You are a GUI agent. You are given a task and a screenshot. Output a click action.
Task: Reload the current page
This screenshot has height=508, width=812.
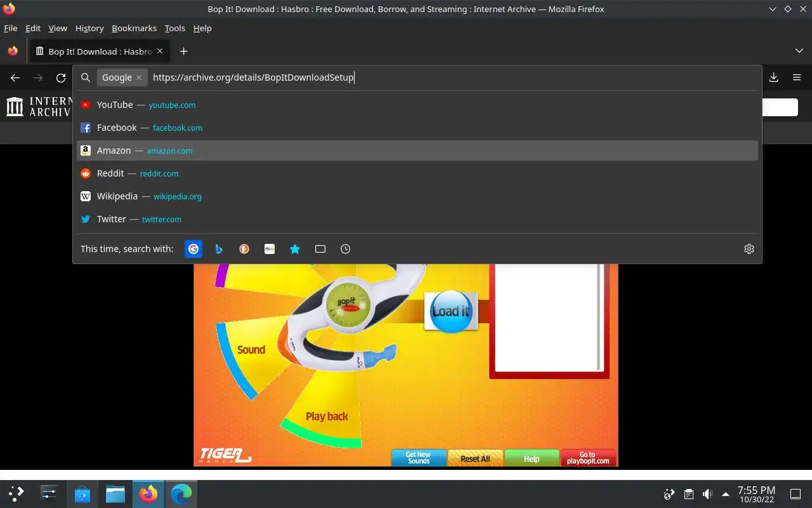pyautogui.click(x=61, y=77)
